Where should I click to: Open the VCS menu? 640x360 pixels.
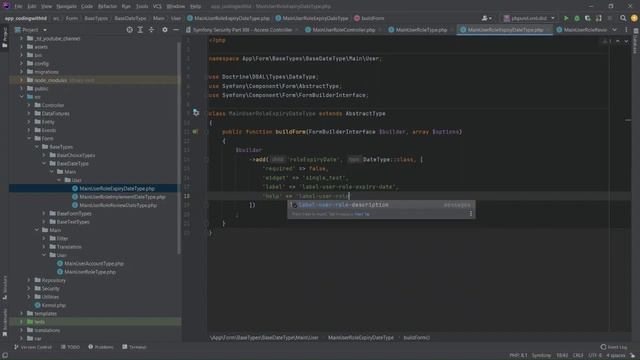tap(157, 6)
